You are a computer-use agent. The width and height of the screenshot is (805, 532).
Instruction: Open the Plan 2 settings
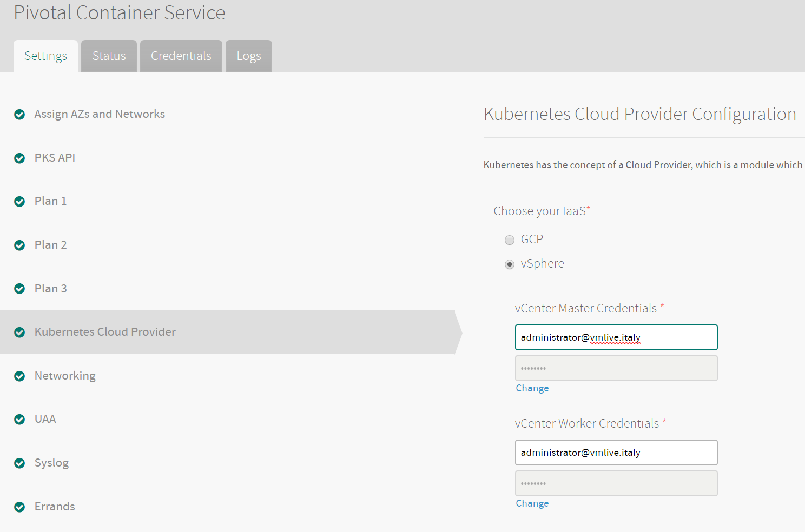click(x=50, y=245)
